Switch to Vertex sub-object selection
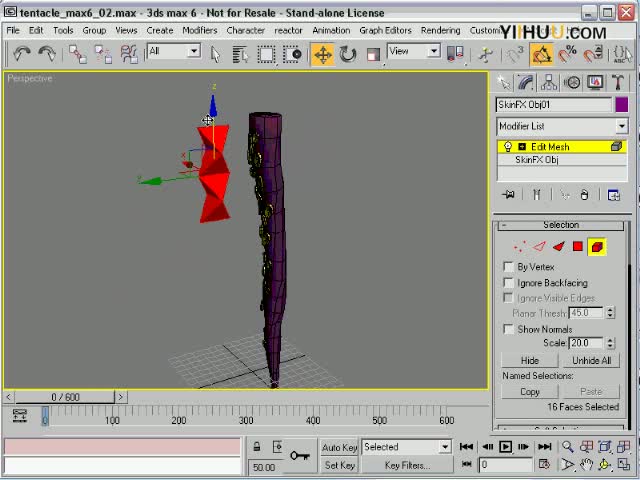Viewport: 640px width, 480px height. [520, 246]
